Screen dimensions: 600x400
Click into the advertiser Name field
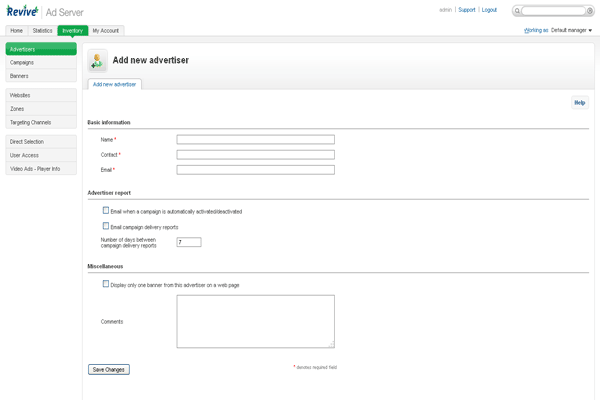tap(255, 140)
